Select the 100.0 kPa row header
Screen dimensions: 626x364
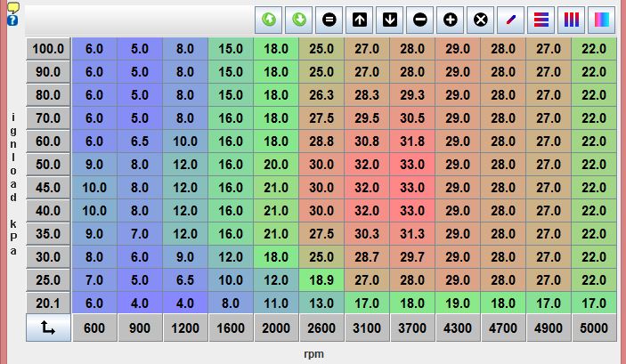click(48, 49)
